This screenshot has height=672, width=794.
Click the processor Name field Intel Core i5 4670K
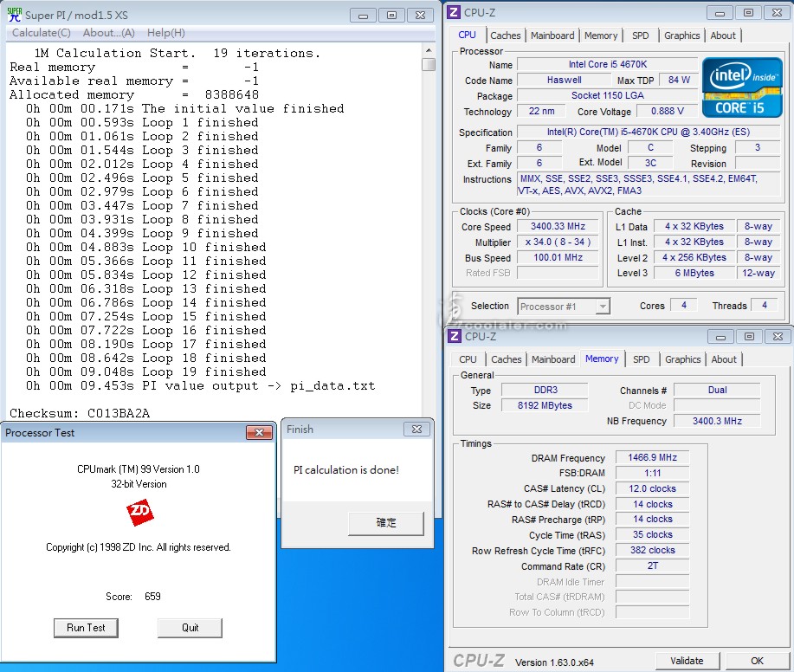[x=608, y=64]
